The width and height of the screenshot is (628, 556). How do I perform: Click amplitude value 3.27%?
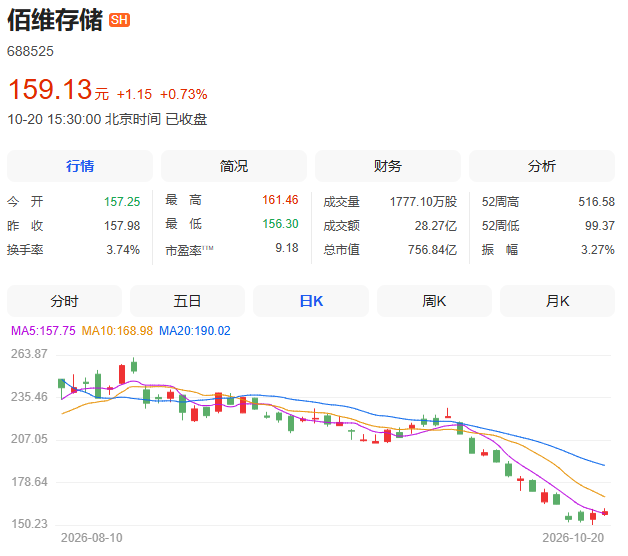pyautogui.click(x=598, y=250)
